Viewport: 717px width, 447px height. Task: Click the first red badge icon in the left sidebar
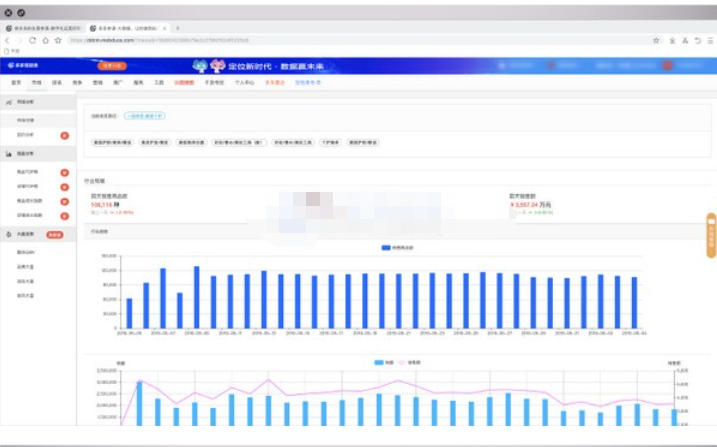tap(65, 134)
